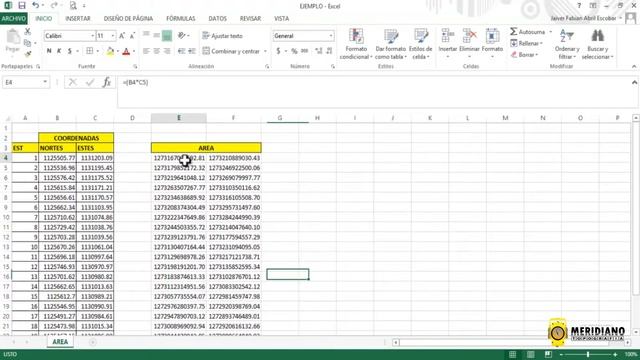Image resolution: width=640 pixels, height=360 pixels.
Task: Click the Cut scissors icon
Action: point(28,31)
